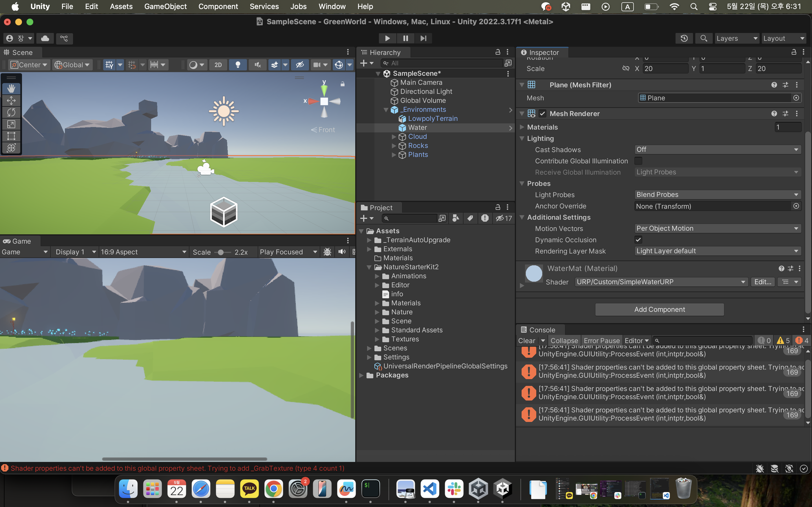
Task: Click the mesh object picker circle
Action: pyautogui.click(x=796, y=98)
